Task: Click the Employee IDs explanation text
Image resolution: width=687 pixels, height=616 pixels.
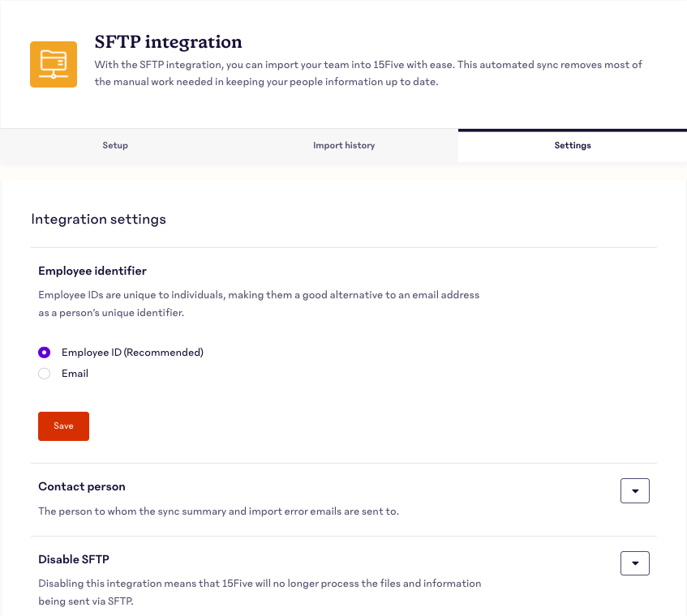Action: [x=259, y=303]
